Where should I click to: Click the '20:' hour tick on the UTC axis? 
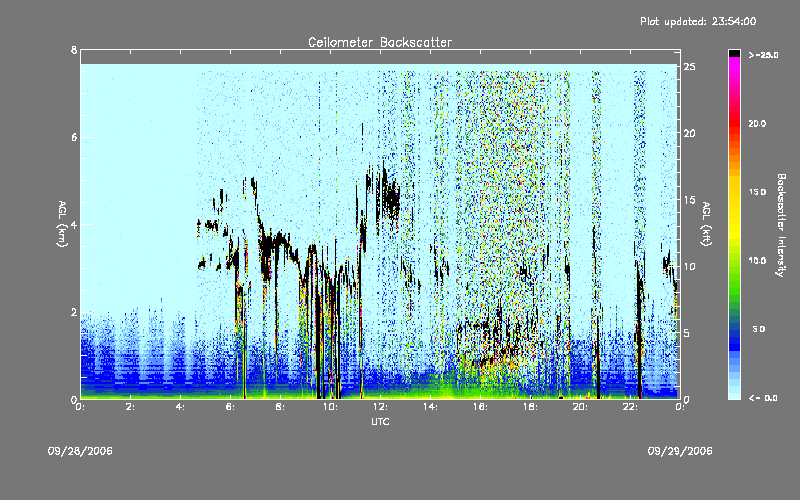pyautogui.click(x=580, y=407)
